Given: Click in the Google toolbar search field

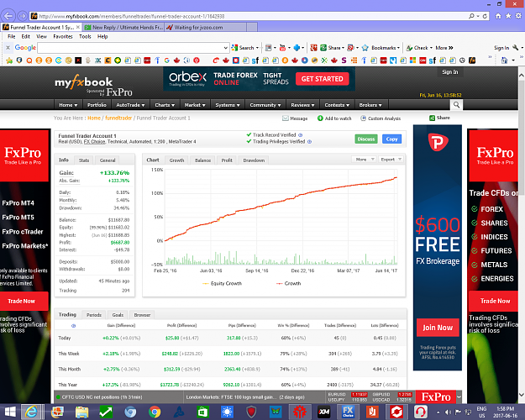Looking at the screenshot, I should (x=130, y=48).
